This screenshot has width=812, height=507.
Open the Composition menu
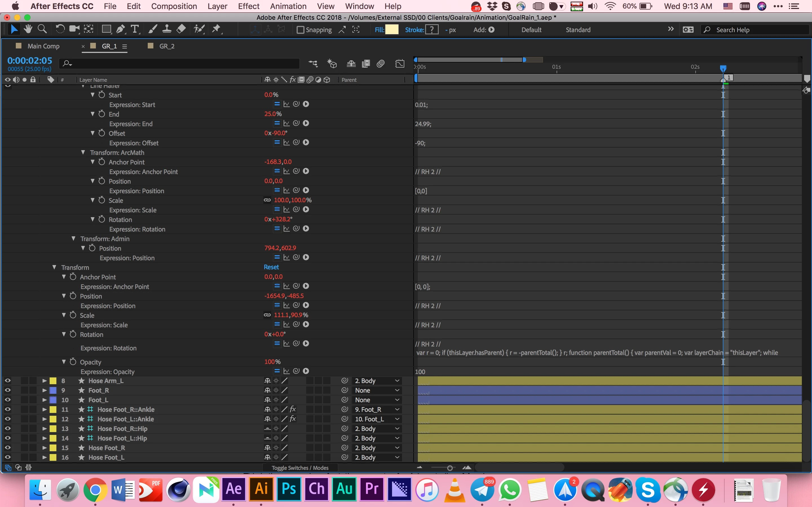click(174, 6)
